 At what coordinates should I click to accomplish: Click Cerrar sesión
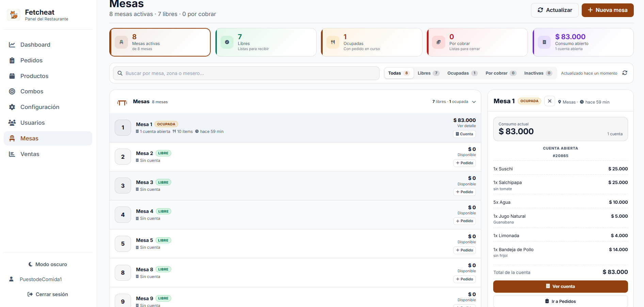tap(48, 294)
